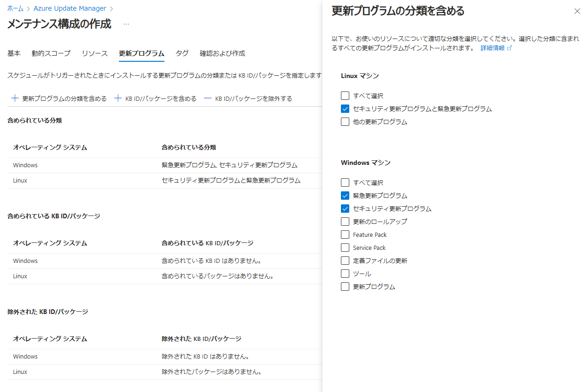Check すべて選択 under Linux マシン
This screenshot has height=392, width=588.
(x=345, y=95)
